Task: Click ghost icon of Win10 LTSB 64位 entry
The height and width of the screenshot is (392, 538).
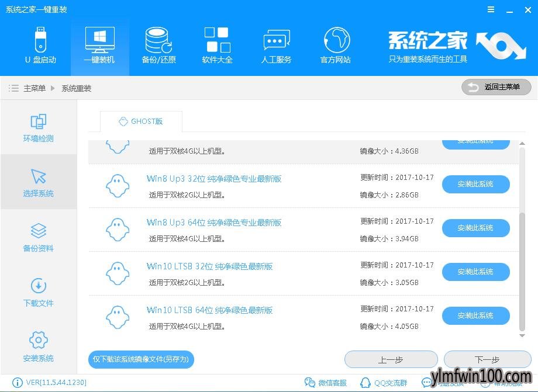Action: [118, 318]
